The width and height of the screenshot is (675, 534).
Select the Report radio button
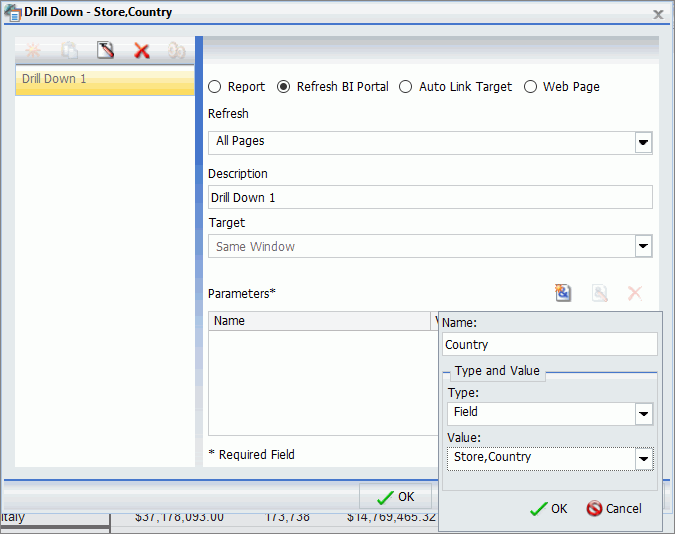click(214, 87)
